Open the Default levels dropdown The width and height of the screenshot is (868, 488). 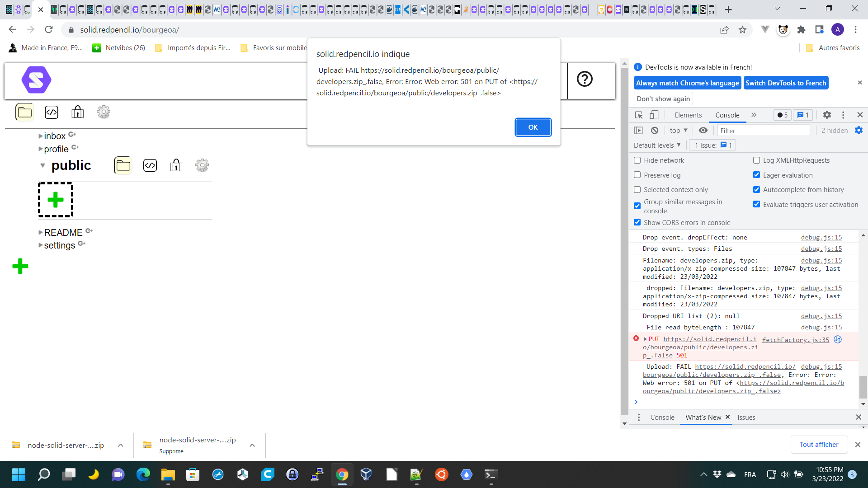pyautogui.click(x=657, y=145)
